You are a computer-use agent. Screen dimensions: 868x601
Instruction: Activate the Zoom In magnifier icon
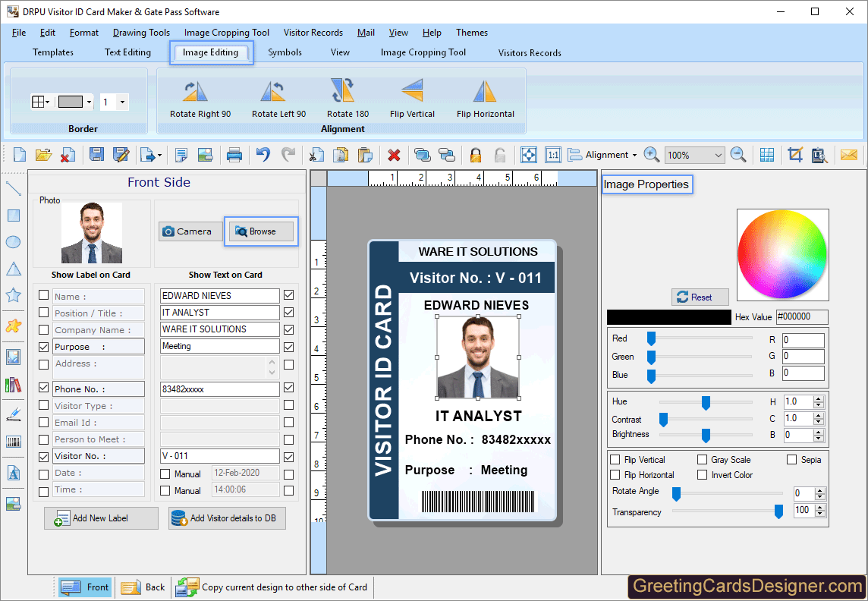(x=651, y=154)
